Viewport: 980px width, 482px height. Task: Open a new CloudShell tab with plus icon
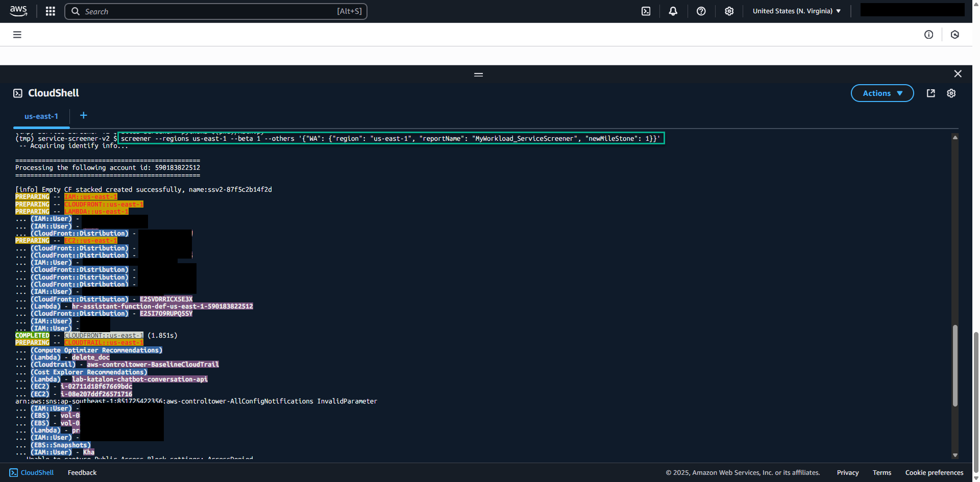click(x=83, y=115)
